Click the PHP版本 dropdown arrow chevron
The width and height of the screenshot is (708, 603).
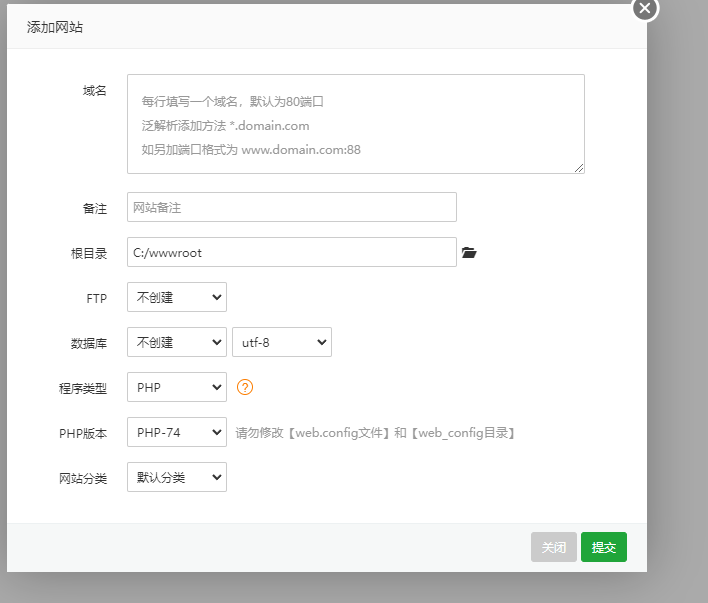(217, 432)
